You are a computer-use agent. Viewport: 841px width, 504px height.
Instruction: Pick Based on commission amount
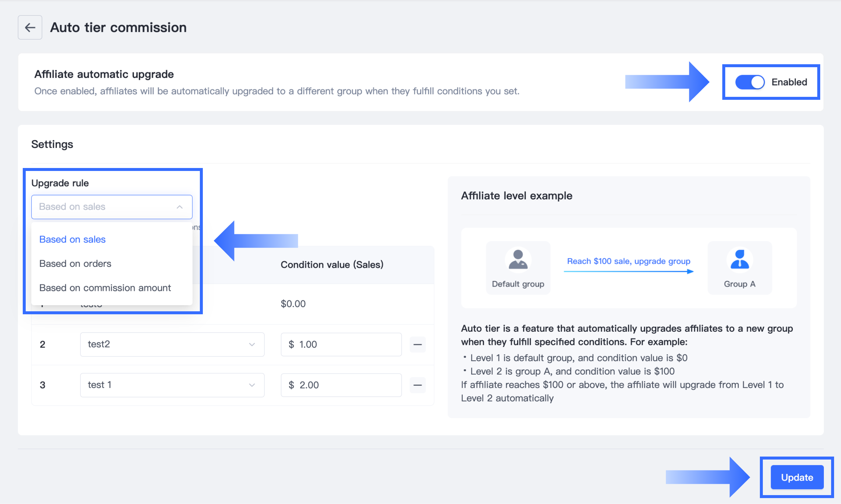105,288
